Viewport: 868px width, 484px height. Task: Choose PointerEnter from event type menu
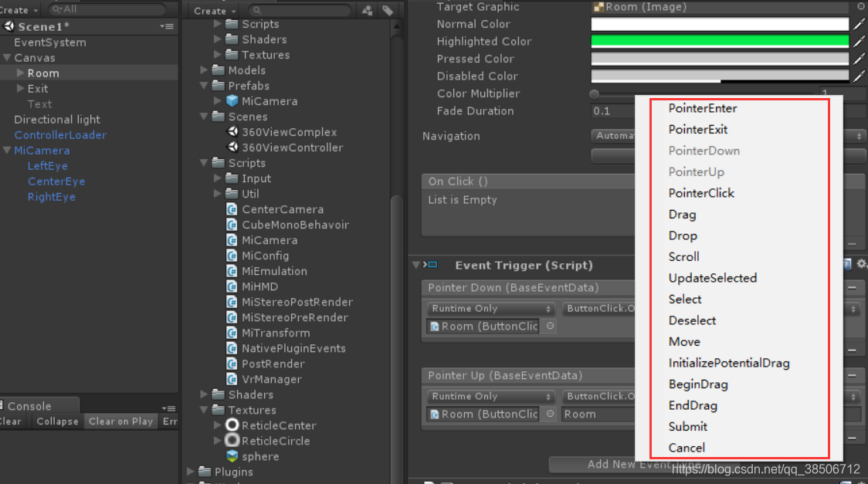pos(703,108)
